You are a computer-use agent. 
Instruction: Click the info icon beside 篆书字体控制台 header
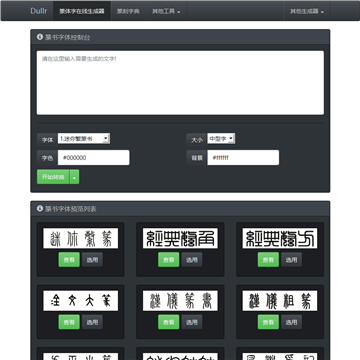coord(40,37)
